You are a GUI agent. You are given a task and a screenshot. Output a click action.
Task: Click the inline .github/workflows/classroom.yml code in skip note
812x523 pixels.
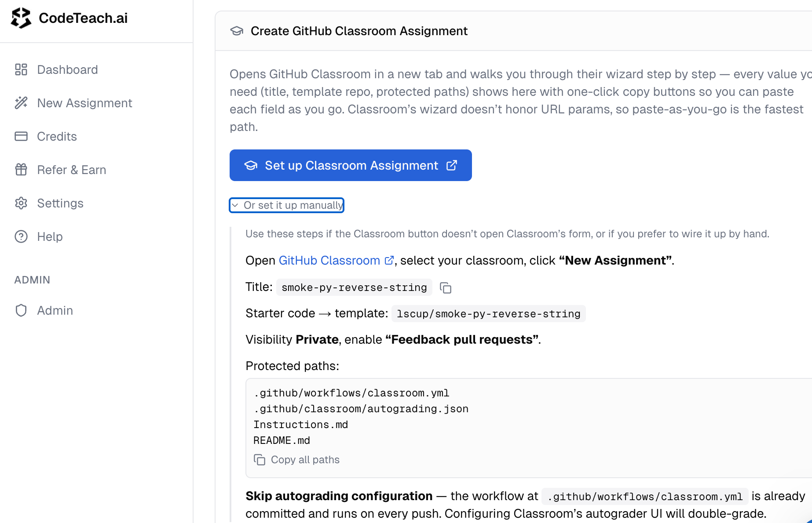tap(645, 497)
